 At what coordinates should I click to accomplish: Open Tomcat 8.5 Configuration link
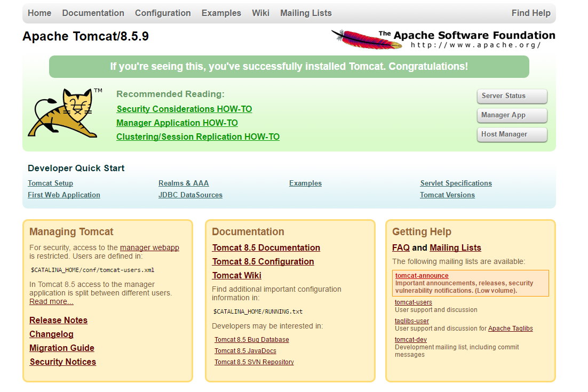click(x=263, y=261)
